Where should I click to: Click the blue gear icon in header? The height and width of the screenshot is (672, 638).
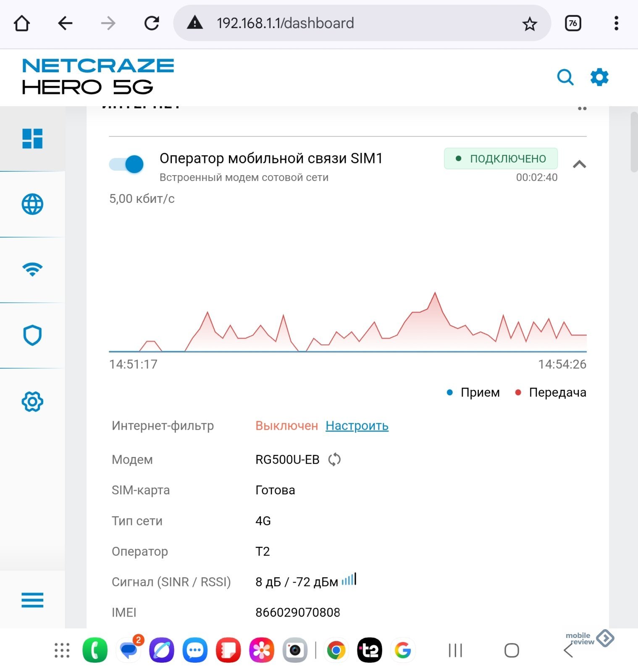click(599, 77)
